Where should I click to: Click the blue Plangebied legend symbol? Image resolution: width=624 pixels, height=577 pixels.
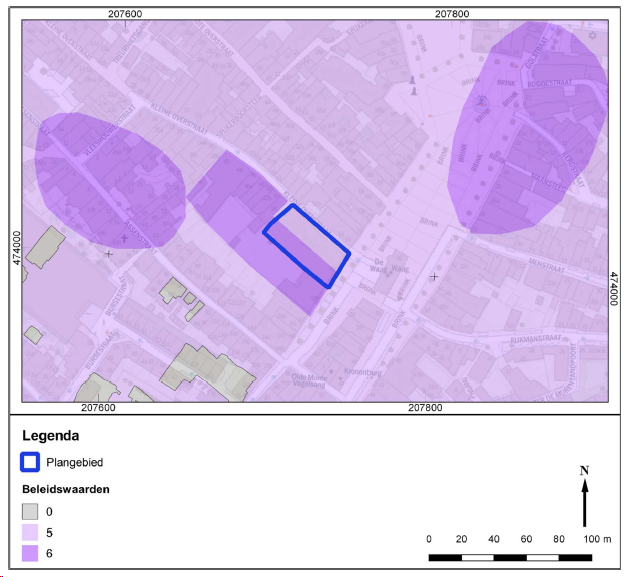[x=31, y=462]
